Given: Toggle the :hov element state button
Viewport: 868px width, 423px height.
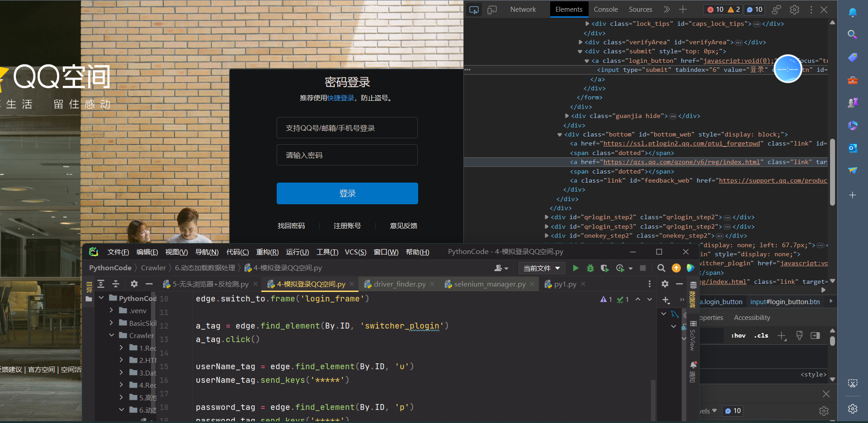Looking at the screenshot, I should 739,335.
